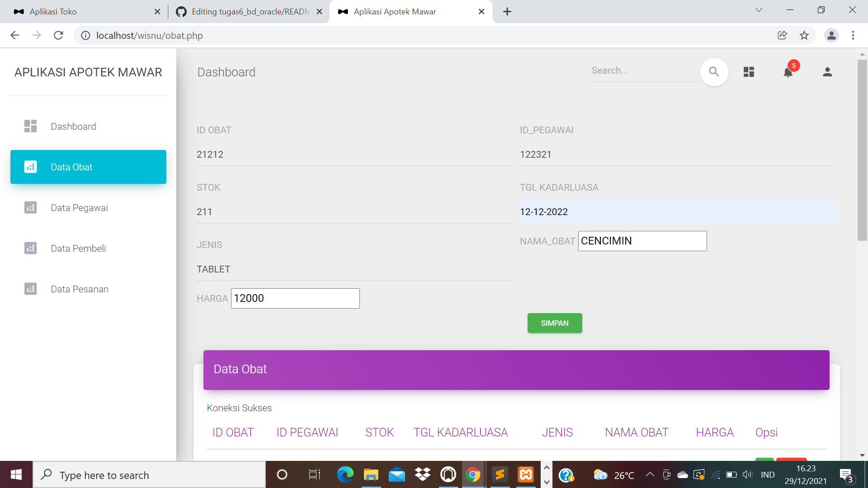
Task: Show hidden icons in the system tray
Action: pyautogui.click(x=650, y=474)
